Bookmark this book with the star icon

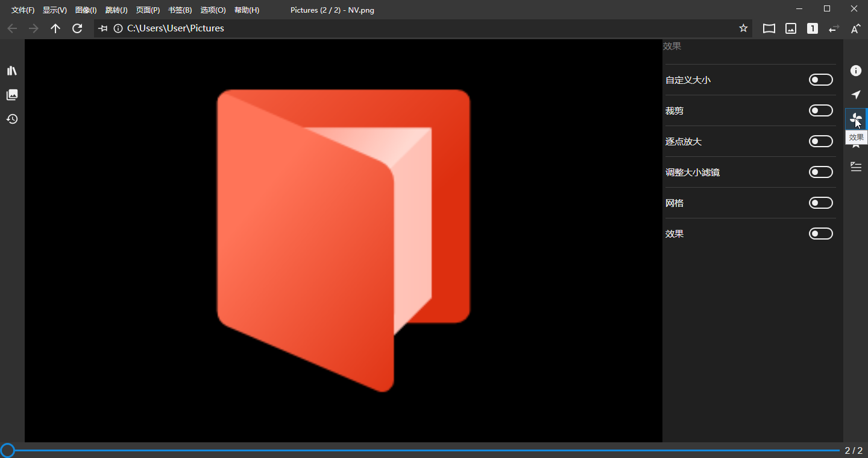[743, 28]
